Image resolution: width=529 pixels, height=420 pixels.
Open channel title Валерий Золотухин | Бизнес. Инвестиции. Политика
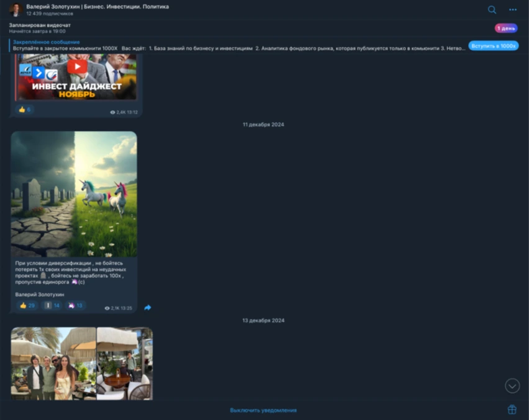coord(97,6)
